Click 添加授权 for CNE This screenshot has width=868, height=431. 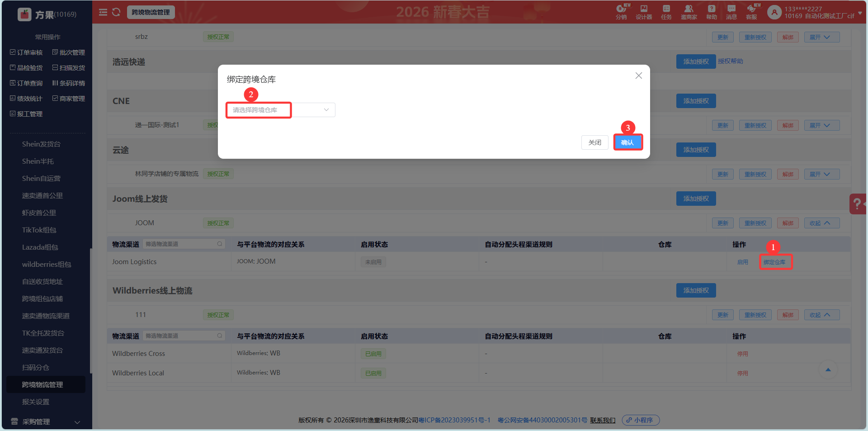tap(696, 101)
